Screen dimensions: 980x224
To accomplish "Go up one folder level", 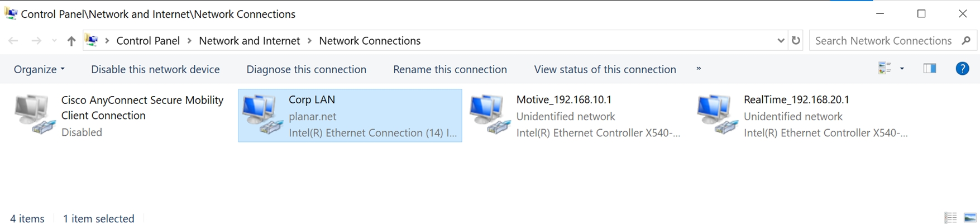I will point(71,41).
